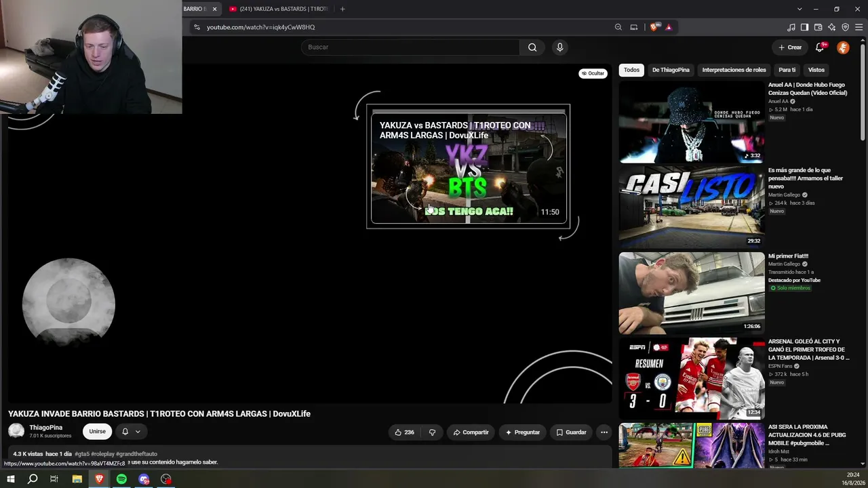Click the #gta5 hashtag
The width and height of the screenshot is (868, 488).
82,453
